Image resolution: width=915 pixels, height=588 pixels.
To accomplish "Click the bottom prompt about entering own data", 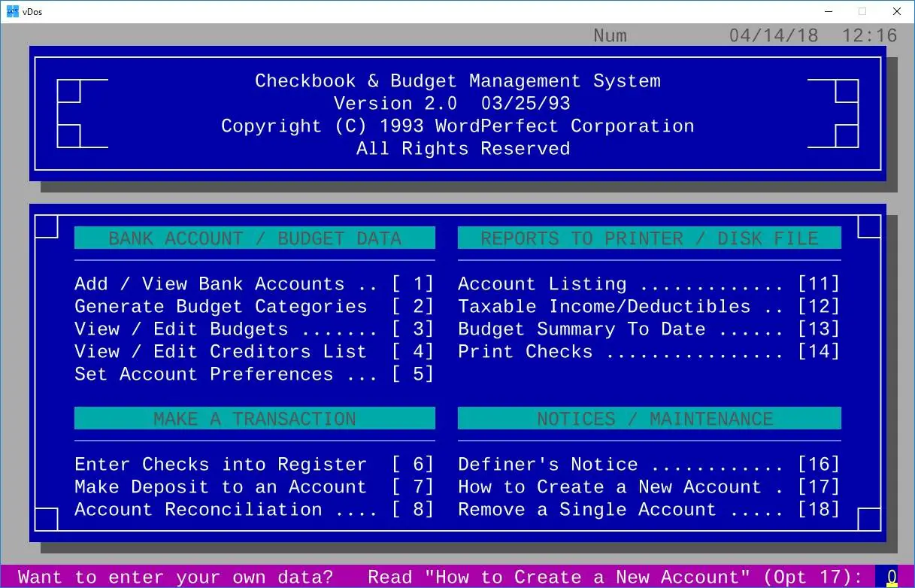I will pyautogui.click(x=440, y=577).
